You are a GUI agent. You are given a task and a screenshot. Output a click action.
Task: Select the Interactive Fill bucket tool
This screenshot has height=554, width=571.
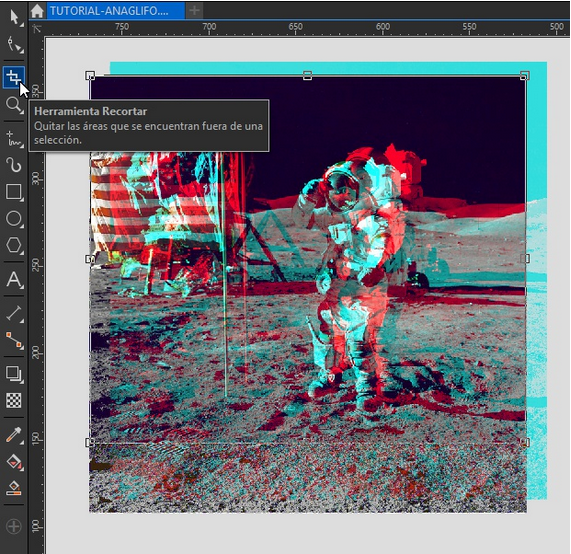pyautogui.click(x=14, y=462)
